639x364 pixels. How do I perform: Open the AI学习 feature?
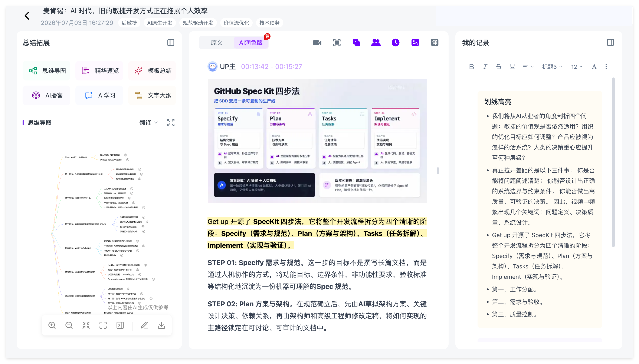tap(99, 95)
